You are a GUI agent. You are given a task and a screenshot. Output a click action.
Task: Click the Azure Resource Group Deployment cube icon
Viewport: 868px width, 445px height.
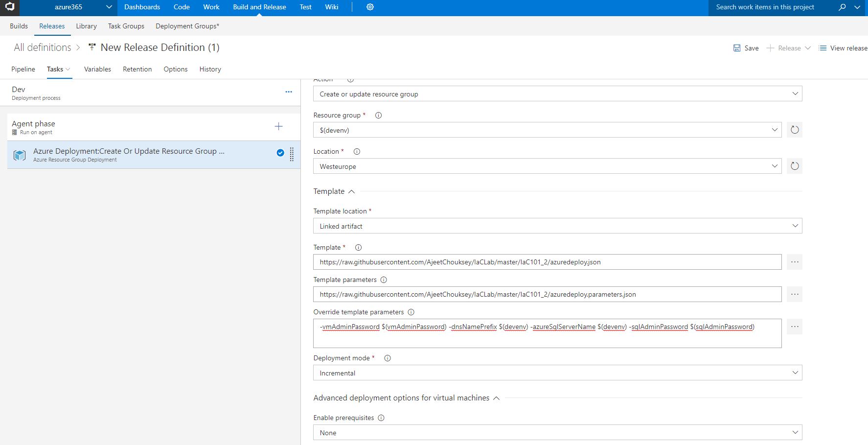coord(20,155)
